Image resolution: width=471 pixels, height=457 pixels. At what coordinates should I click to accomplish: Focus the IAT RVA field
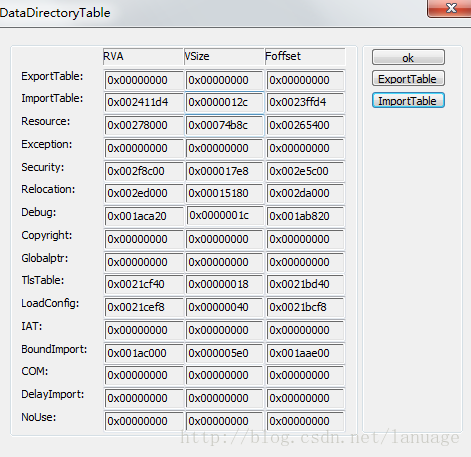pyautogui.click(x=144, y=330)
